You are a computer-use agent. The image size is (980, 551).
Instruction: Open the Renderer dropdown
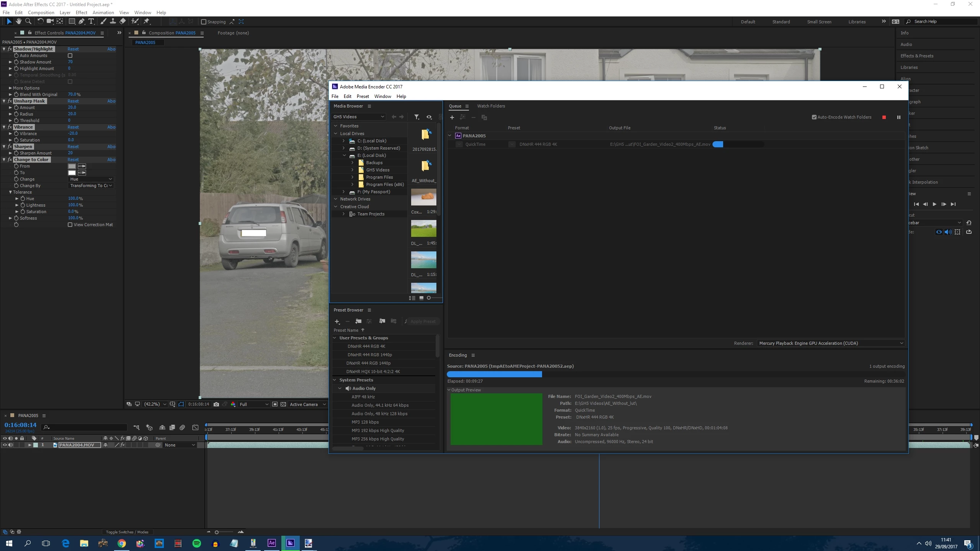tap(831, 343)
